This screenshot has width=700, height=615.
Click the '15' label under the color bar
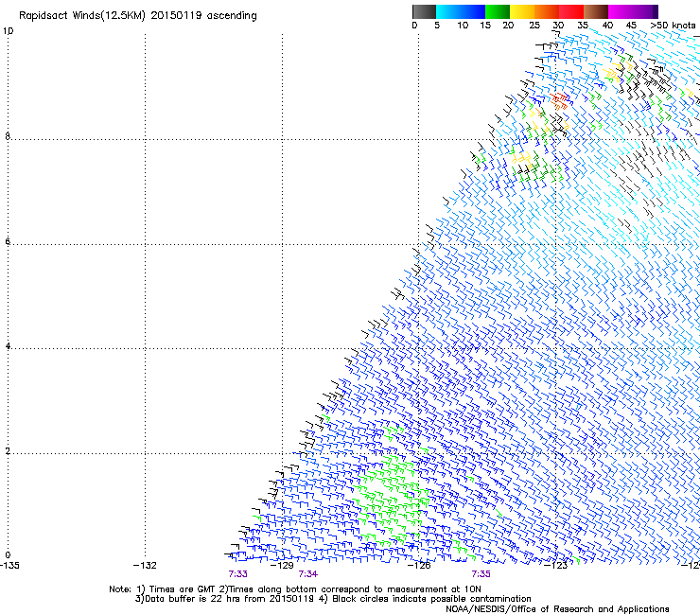pos(485,26)
